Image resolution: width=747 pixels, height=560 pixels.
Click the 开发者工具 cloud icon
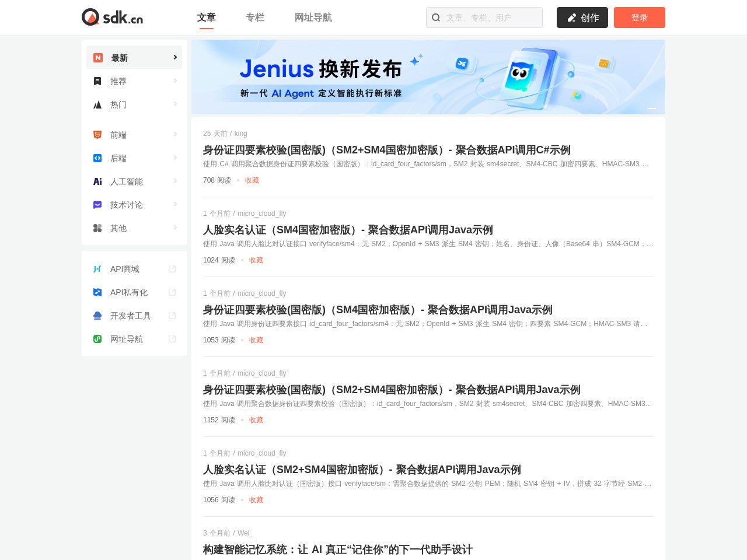click(97, 316)
